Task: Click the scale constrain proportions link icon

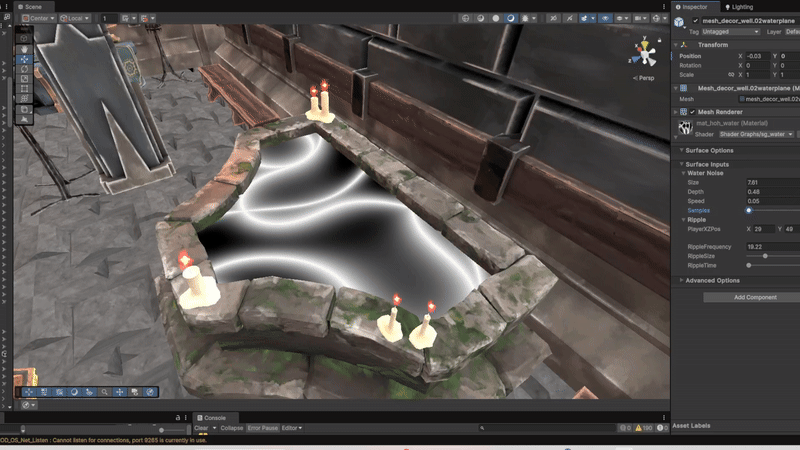Action: click(x=733, y=75)
